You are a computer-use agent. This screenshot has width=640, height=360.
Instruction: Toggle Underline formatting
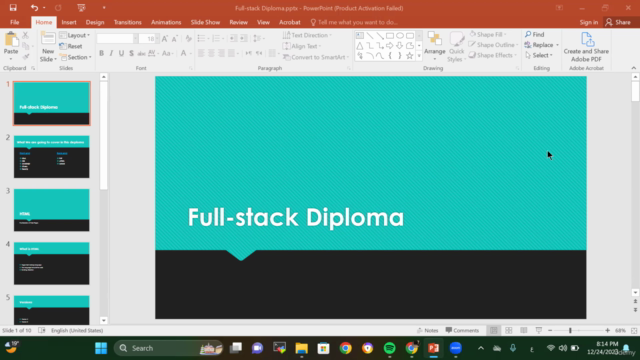click(121, 53)
